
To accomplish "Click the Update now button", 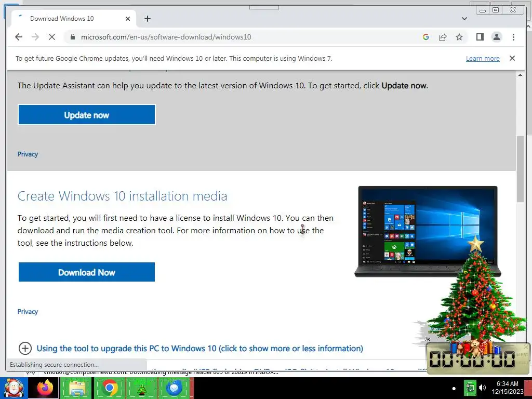I will [x=87, y=115].
